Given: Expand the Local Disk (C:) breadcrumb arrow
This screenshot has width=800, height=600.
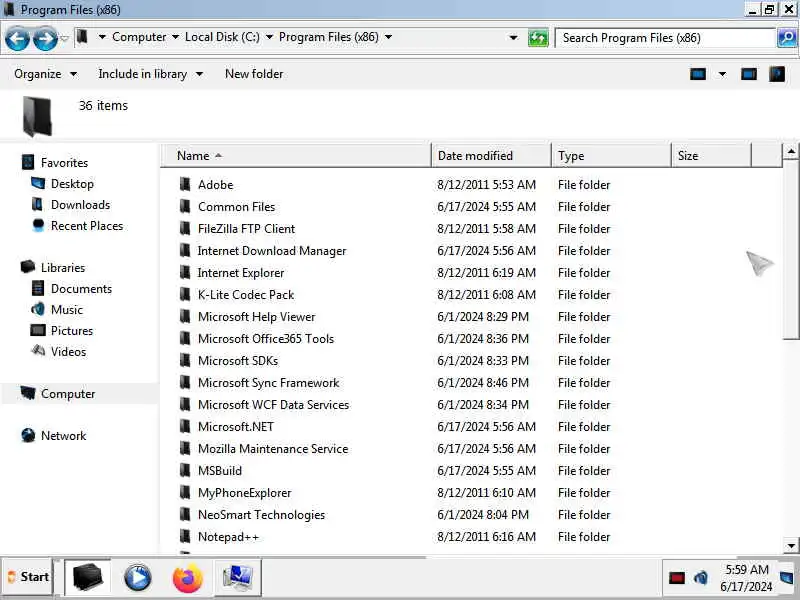Looking at the screenshot, I should 269,37.
